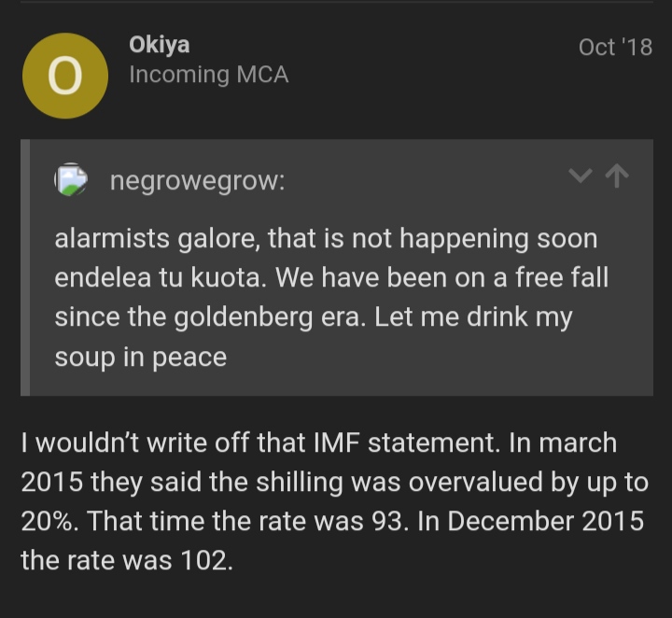Image resolution: width=672 pixels, height=618 pixels.
Task: Click the quote block's left border bar
Action: pos(26,268)
